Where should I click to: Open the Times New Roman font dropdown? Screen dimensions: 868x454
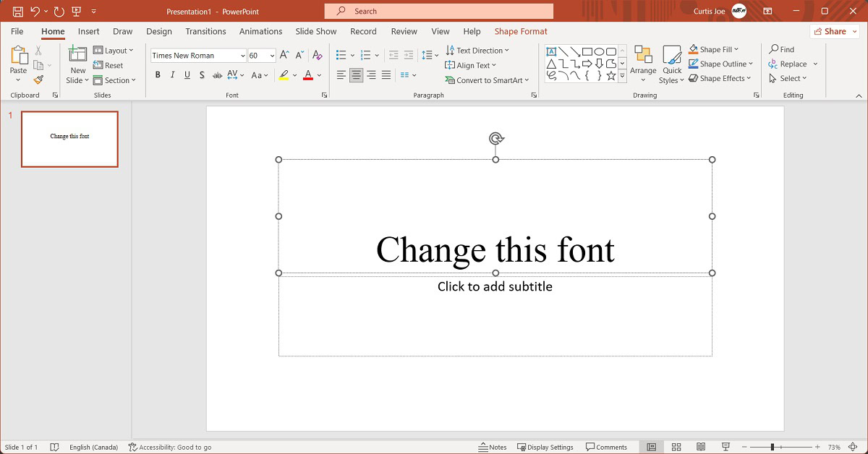242,56
